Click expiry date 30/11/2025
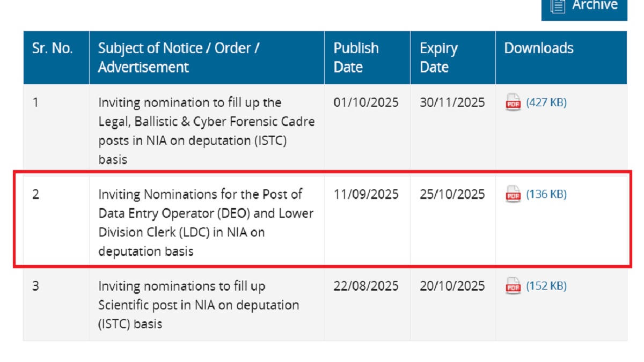Image resolution: width=644 pixels, height=362 pixels. click(x=452, y=102)
